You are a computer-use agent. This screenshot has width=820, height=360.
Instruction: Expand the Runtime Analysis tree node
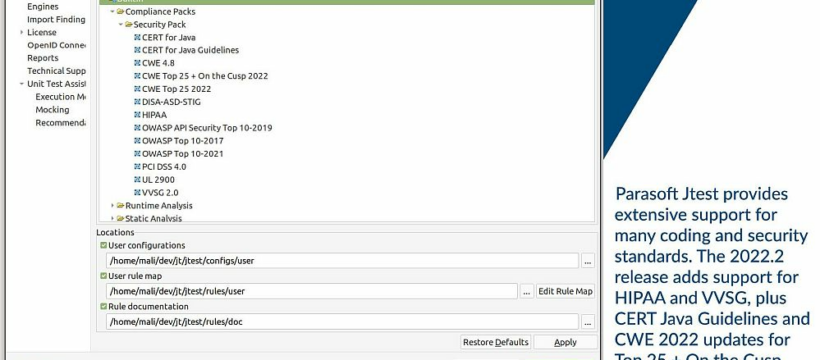(x=112, y=206)
